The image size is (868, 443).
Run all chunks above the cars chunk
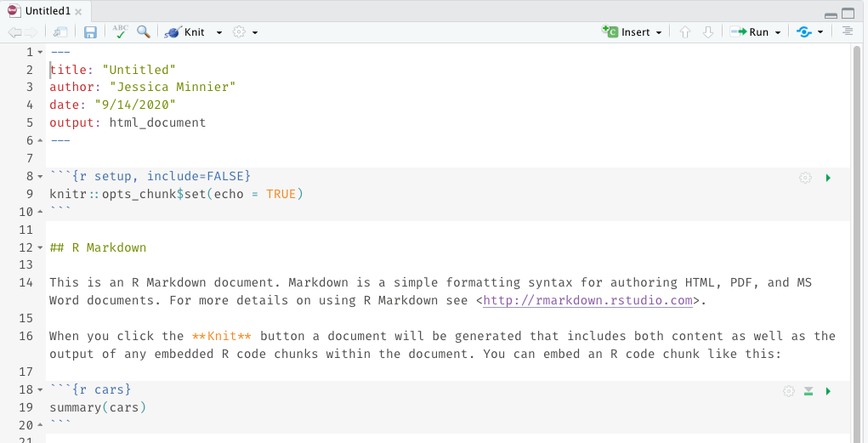click(808, 391)
